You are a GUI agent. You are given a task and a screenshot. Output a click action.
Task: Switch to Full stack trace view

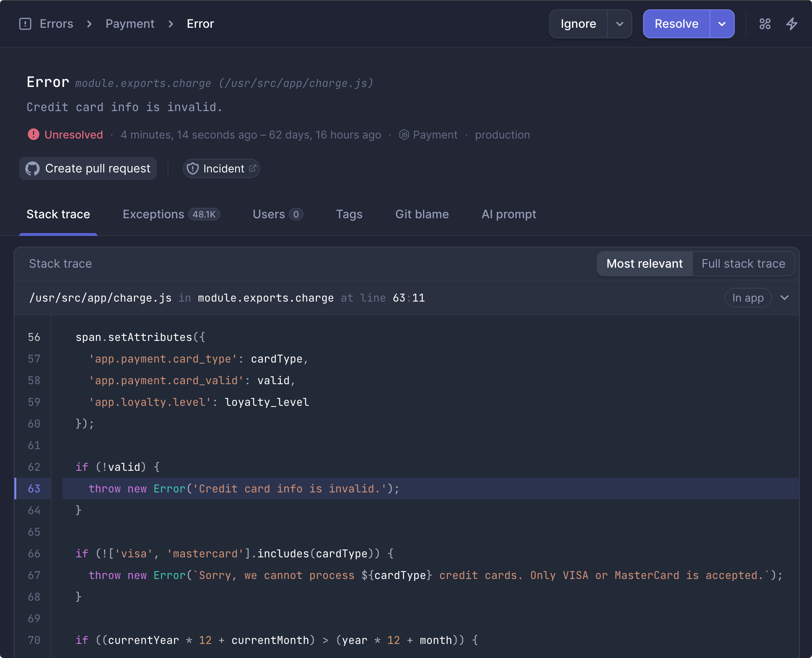click(743, 264)
